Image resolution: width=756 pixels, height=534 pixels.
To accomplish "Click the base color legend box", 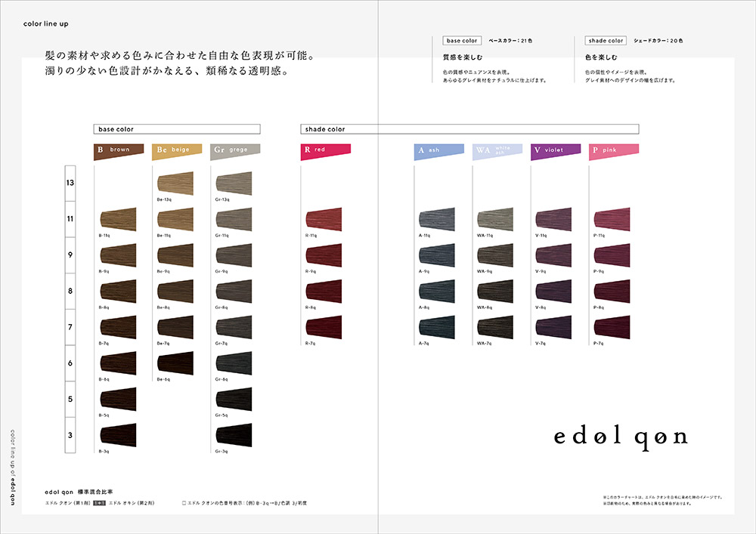I will point(462,41).
